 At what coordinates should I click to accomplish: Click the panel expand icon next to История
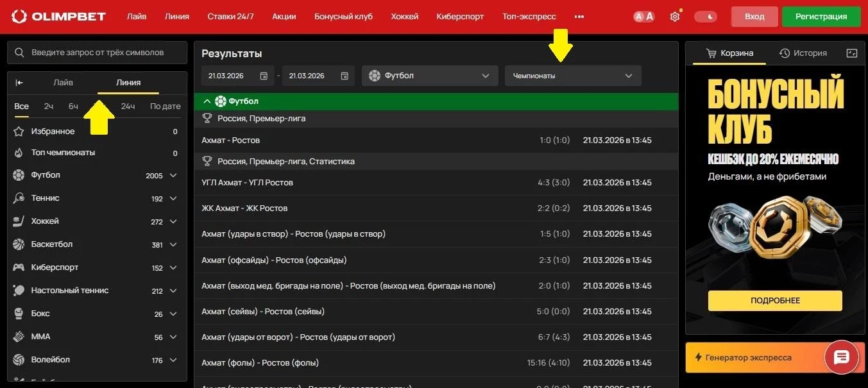point(851,53)
